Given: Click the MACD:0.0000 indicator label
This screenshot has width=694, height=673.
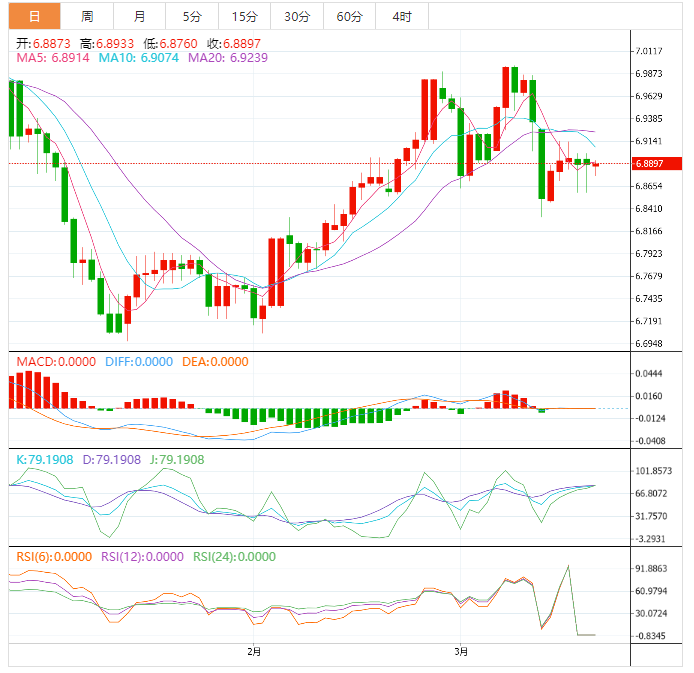Looking at the screenshot, I should (x=56, y=362).
